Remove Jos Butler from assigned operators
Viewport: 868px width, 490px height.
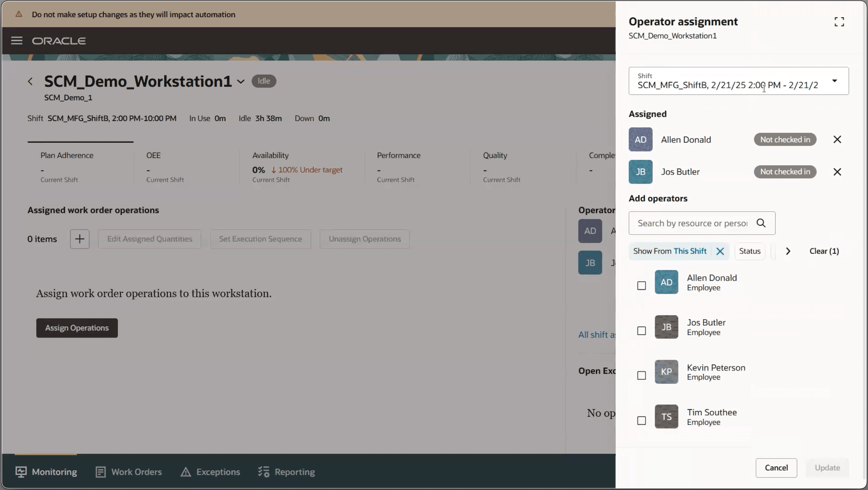pyautogui.click(x=837, y=172)
